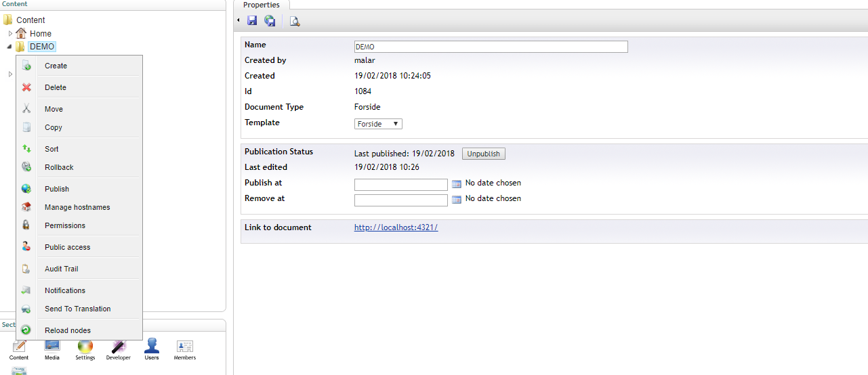Open the Template dropdown
This screenshot has width=868, height=375.
[x=378, y=124]
